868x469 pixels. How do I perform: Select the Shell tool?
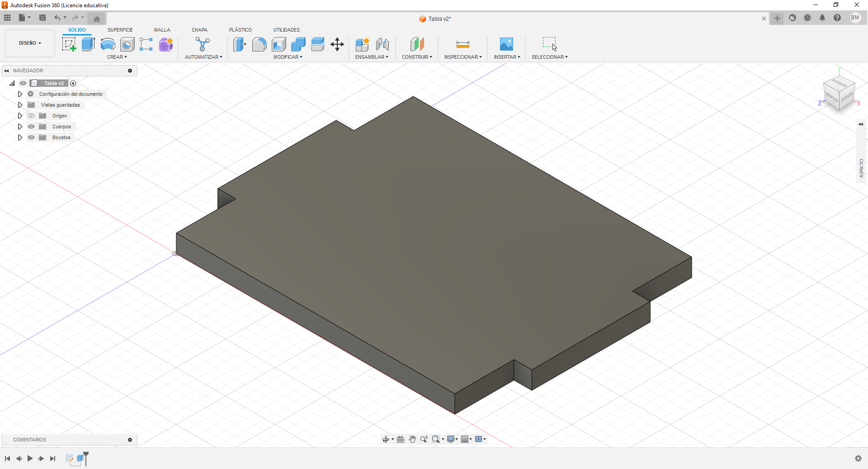(279, 44)
